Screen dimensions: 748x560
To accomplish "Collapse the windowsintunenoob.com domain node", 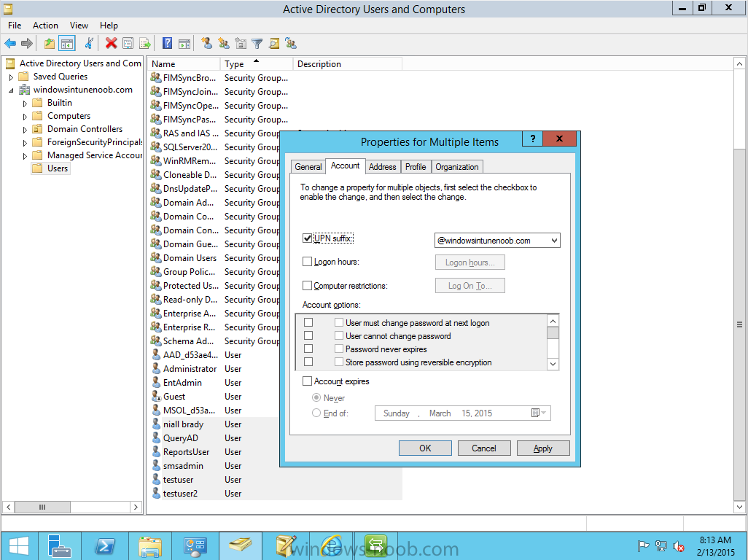I will 11,90.
